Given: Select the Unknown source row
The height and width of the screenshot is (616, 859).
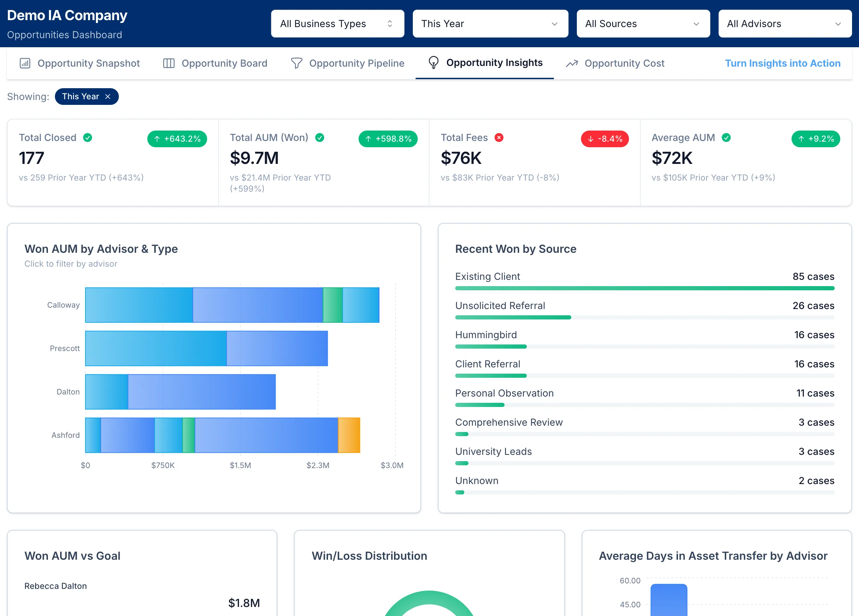Looking at the screenshot, I should 645,485.
